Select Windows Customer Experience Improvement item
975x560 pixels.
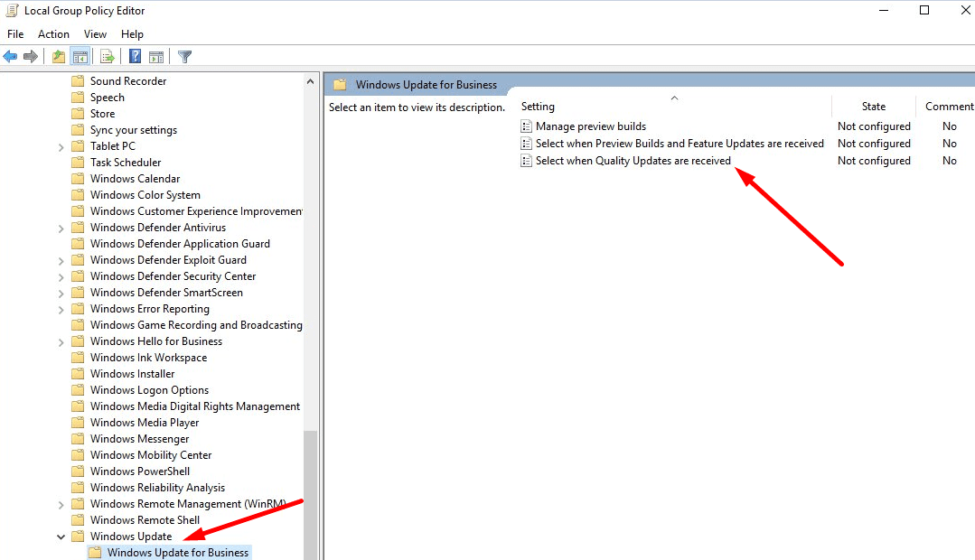point(196,211)
